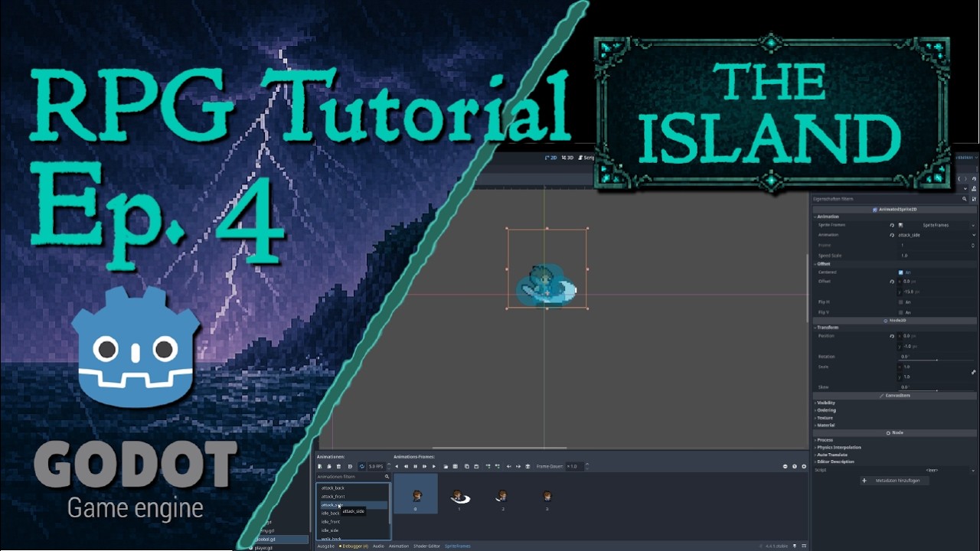This screenshot has height=551, width=980.
Task: Delete the selected animation with trash icon
Action: (x=338, y=466)
